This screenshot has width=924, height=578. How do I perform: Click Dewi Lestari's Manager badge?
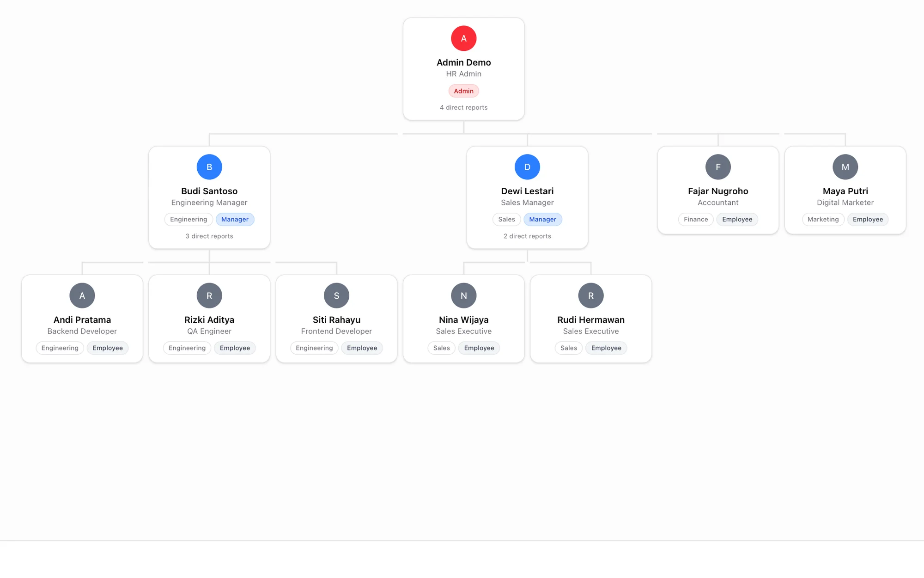tap(542, 219)
